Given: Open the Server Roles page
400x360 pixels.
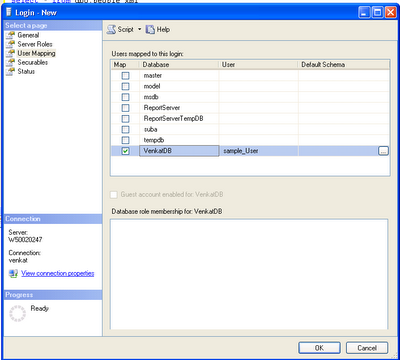Looking at the screenshot, I should [35, 44].
